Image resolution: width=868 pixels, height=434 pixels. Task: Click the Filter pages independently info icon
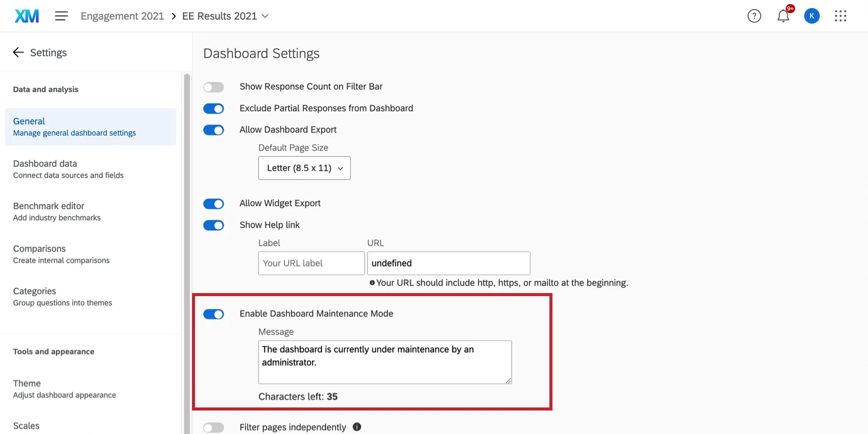357,427
